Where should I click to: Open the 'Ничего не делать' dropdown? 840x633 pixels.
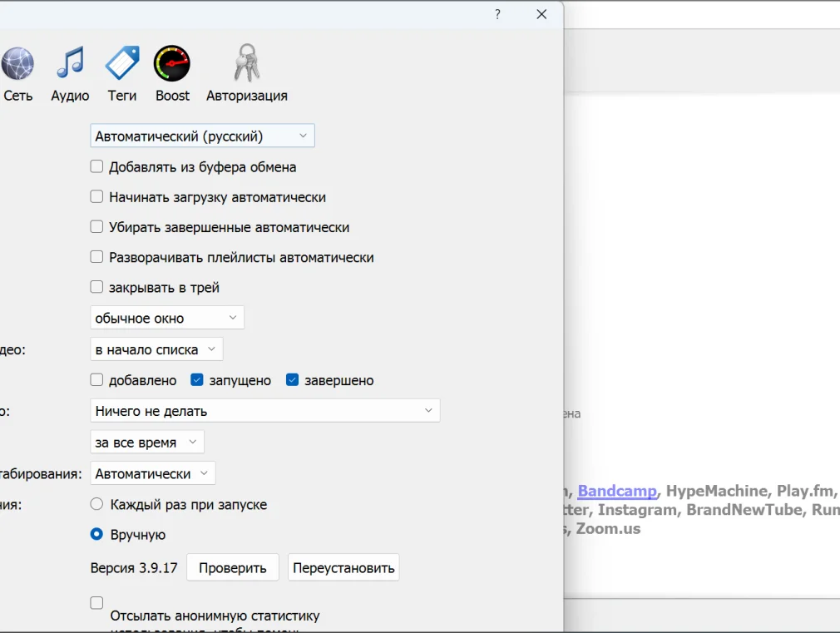point(264,411)
